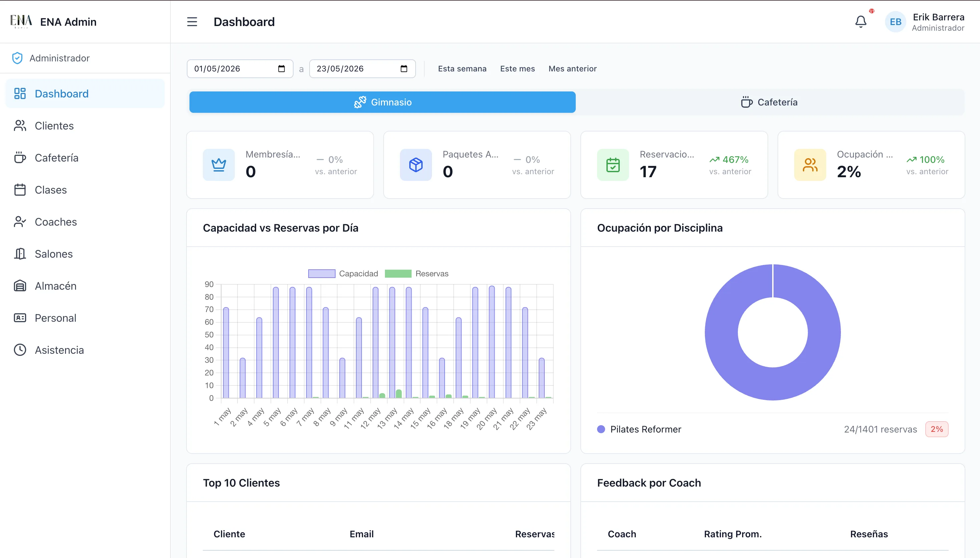Click the Membresía stat card value 0

(251, 171)
